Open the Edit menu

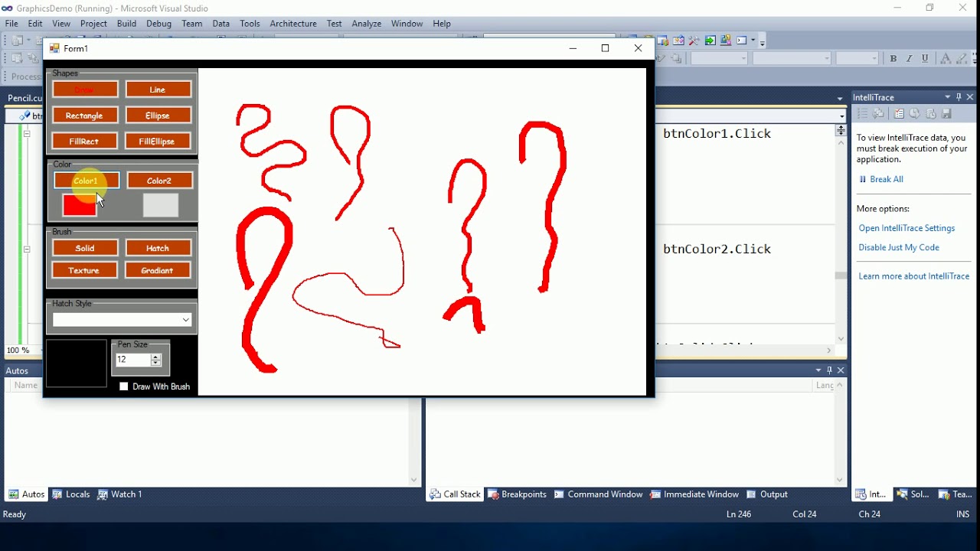(35, 24)
